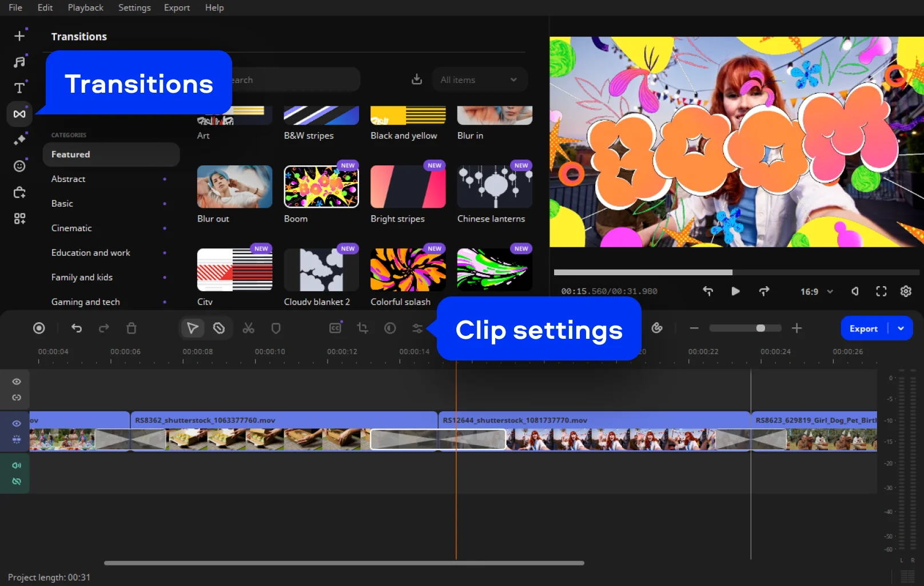Toggle visibility of the upper overlay track
Screen dimensions: 924x586
pos(17,382)
